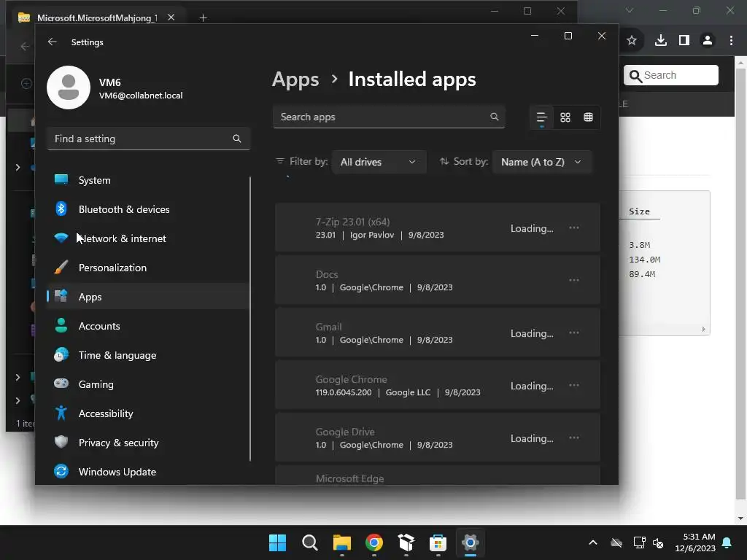
Task: Open Chrome three-dot menu
Action: (731, 41)
